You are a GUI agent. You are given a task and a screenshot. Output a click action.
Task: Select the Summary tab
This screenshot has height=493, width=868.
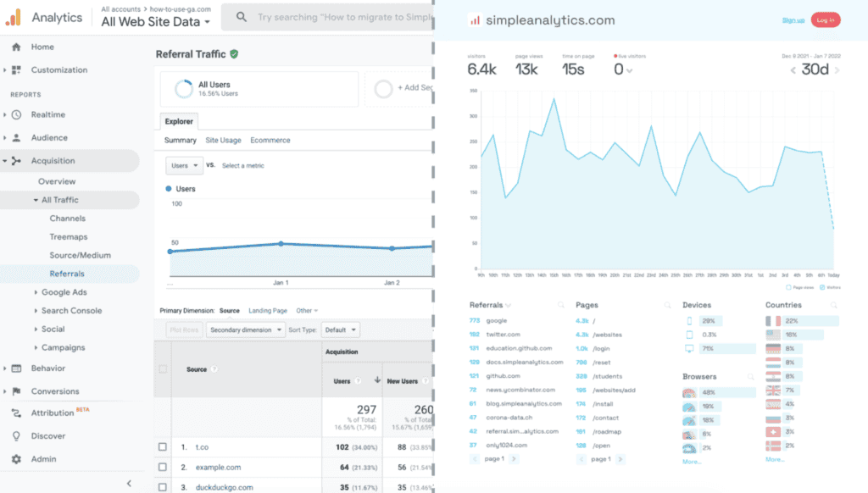point(181,141)
